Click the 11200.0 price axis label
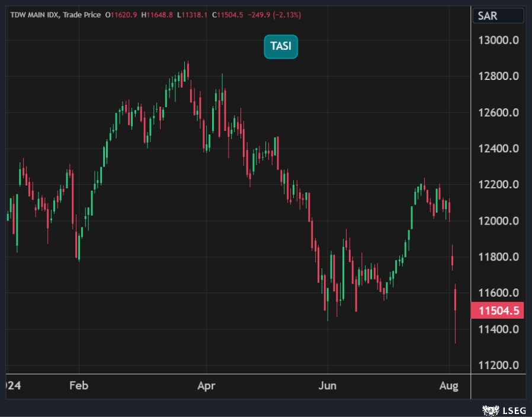532x417 pixels. (499, 365)
